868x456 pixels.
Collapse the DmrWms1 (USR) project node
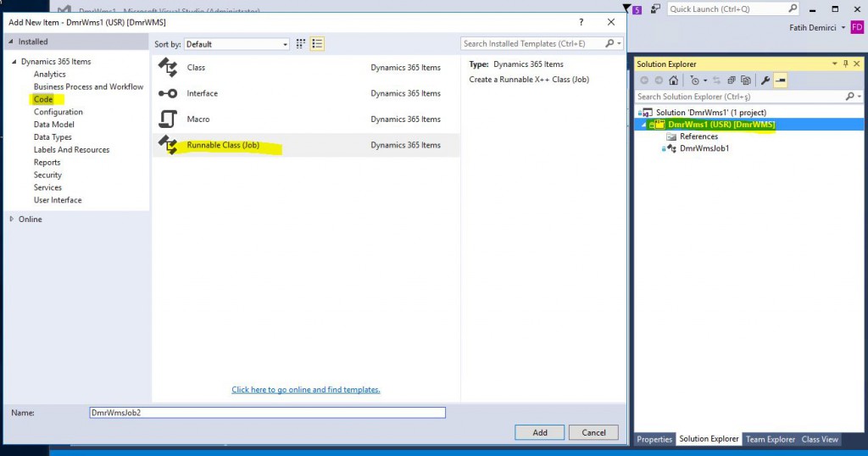click(644, 125)
